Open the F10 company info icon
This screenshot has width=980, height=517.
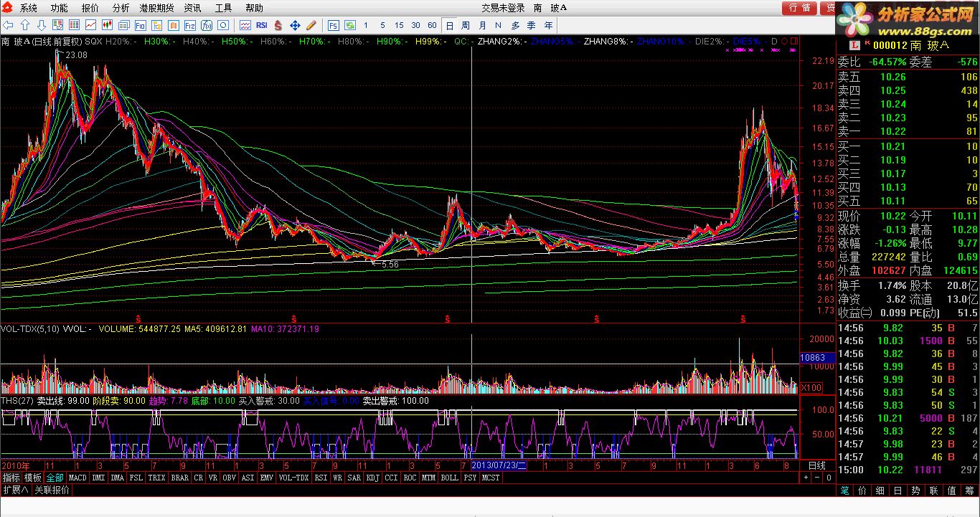(x=141, y=25)
